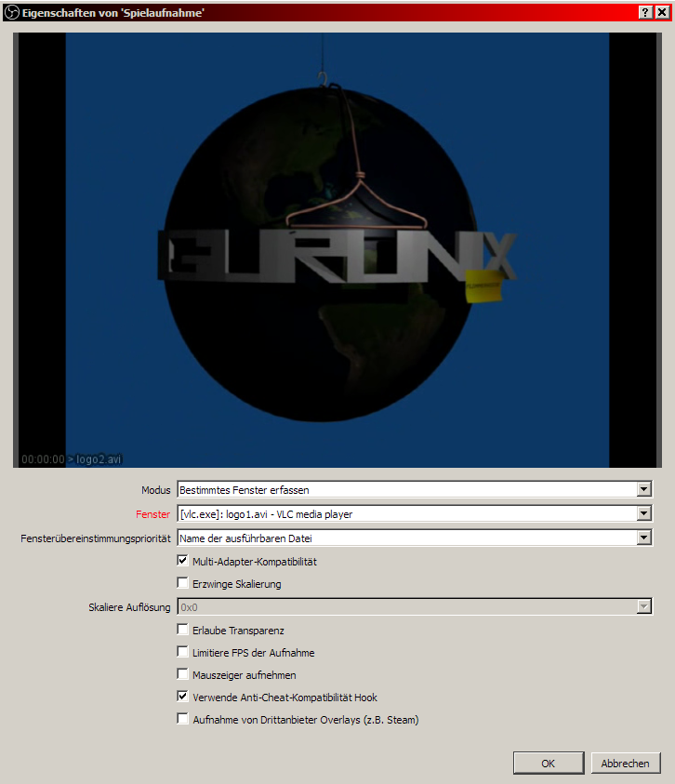Click the video preview of the globe
675x784 pixels.
(x=337, y=250)
